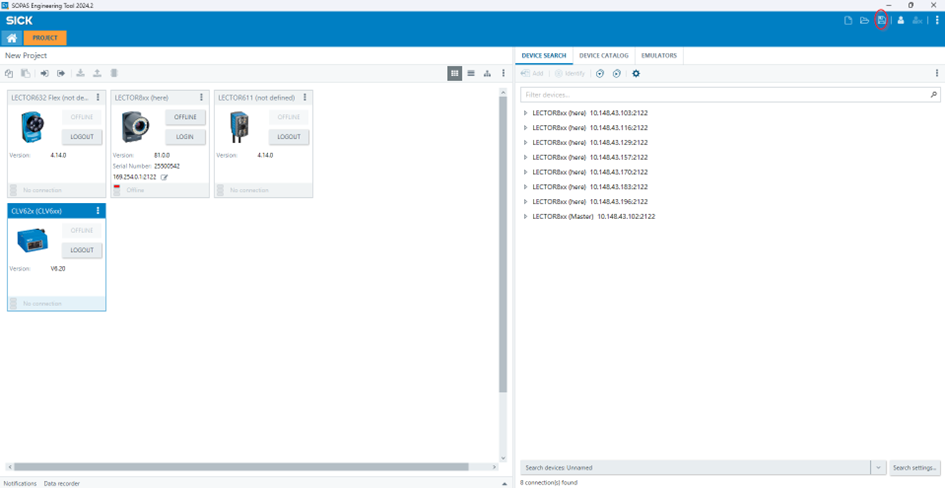The height and width of the screenshot is (488, 945).
Task: Click the horizontal scrollbar in project panel
Action: pos(240,467)
